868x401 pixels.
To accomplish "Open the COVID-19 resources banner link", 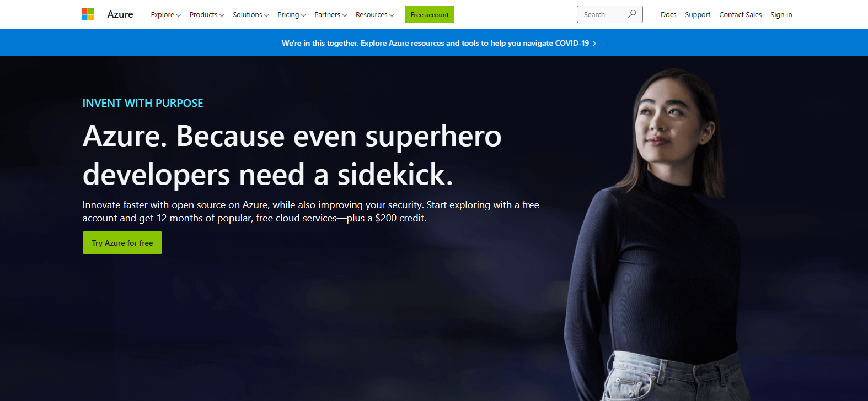I will [x=439, y=43].
